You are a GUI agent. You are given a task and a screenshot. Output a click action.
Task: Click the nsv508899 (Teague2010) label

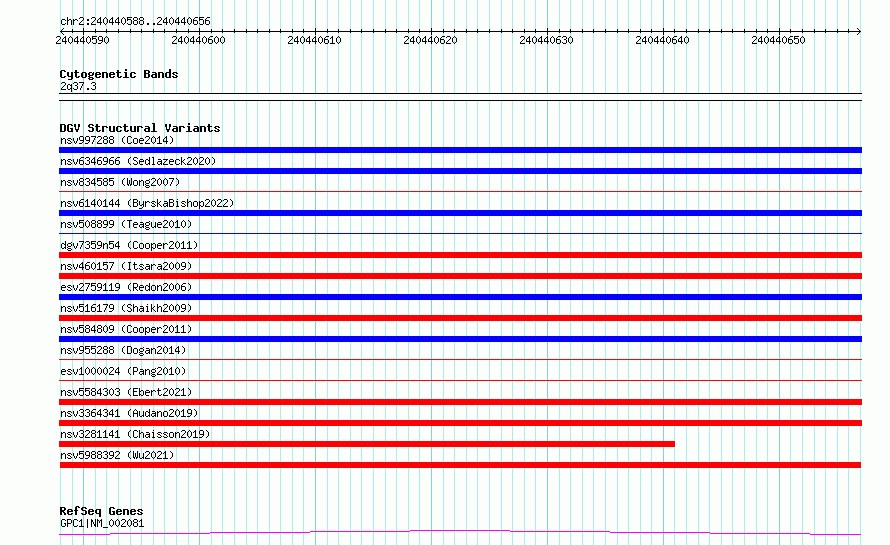[x=126, y=224]
